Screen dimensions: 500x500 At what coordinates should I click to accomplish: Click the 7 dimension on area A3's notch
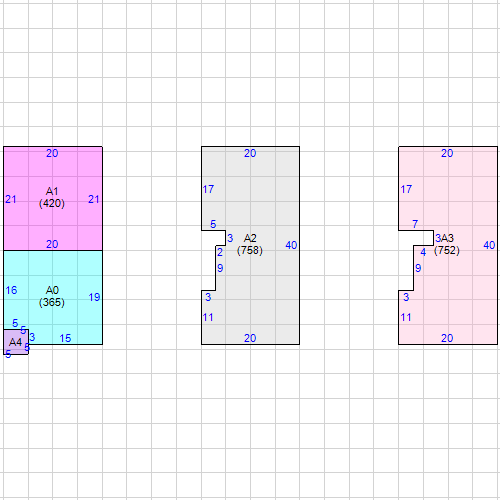pos(415,224)
